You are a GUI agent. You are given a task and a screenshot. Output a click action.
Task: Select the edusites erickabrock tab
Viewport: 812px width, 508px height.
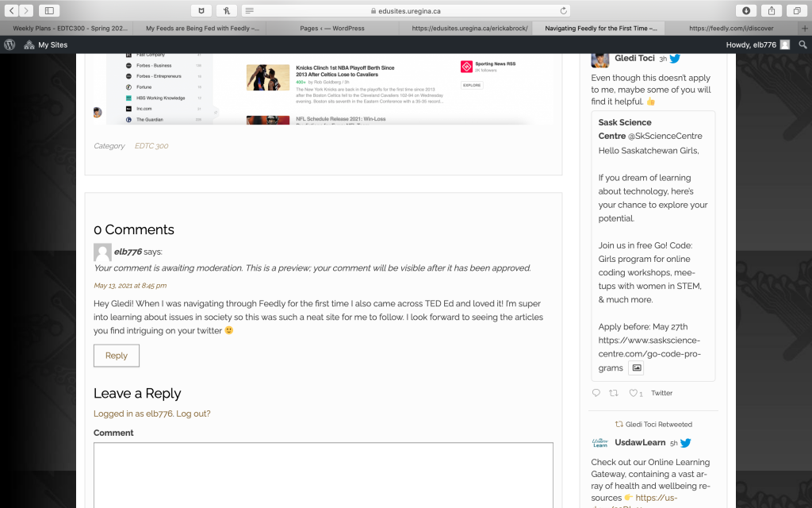tap(469, 28)
